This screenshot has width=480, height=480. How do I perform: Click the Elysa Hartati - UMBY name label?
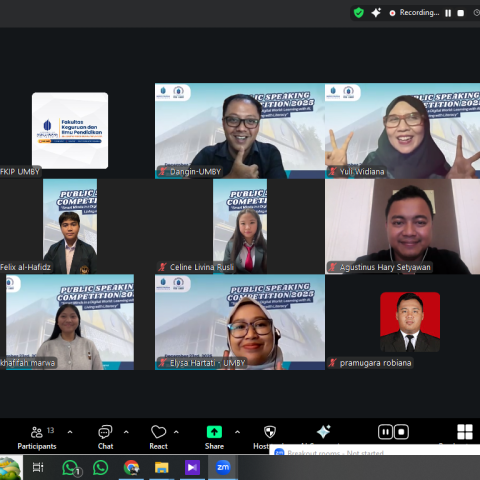[208, 363]
